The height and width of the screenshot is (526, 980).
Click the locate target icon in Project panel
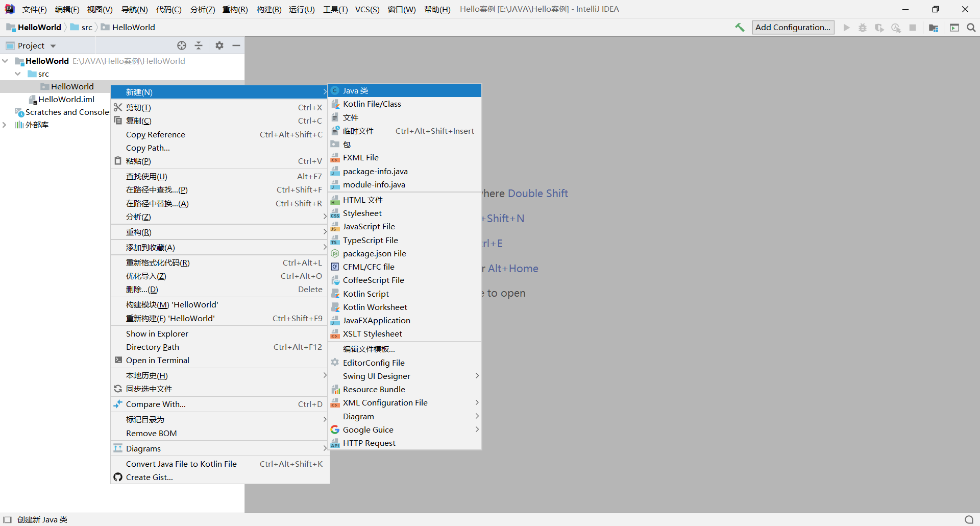coord(182,45)
